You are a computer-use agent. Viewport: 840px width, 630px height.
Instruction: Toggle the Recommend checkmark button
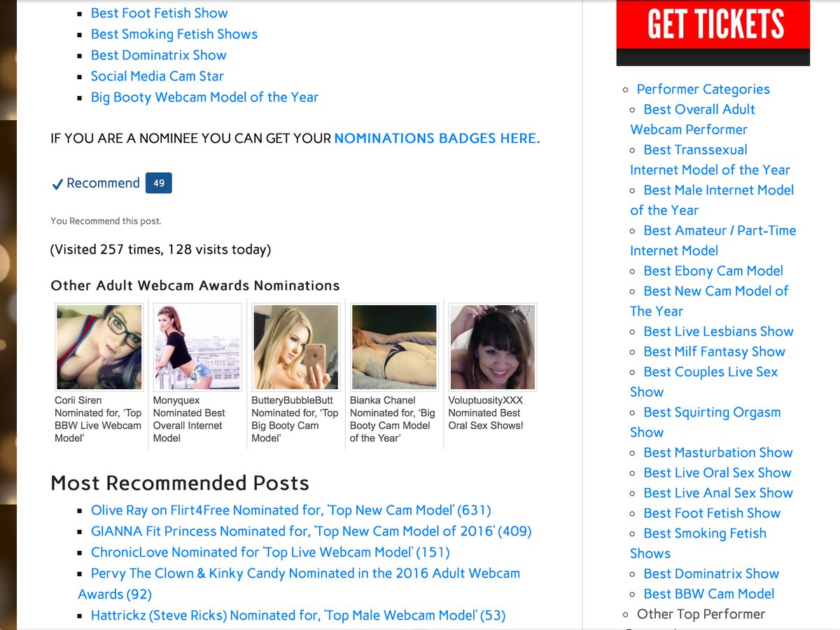[96, 183]
